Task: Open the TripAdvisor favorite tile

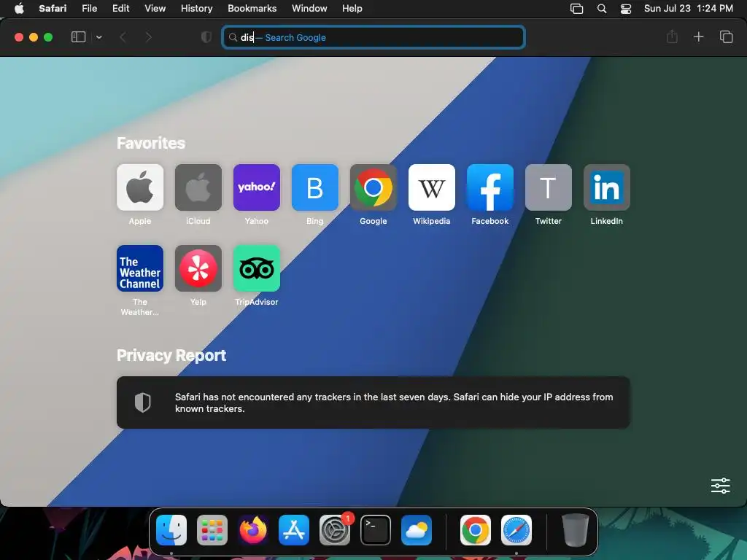Action: (x=257, y=268)
